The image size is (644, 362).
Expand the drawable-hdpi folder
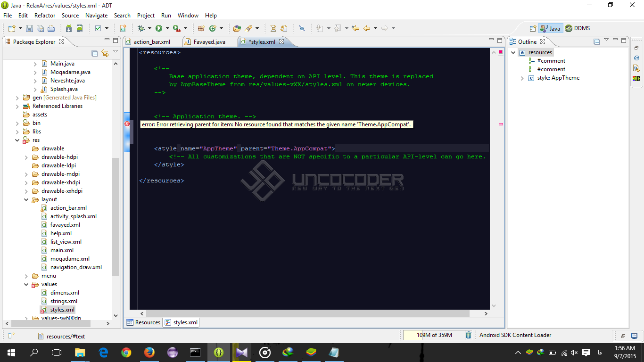point(26,157)
